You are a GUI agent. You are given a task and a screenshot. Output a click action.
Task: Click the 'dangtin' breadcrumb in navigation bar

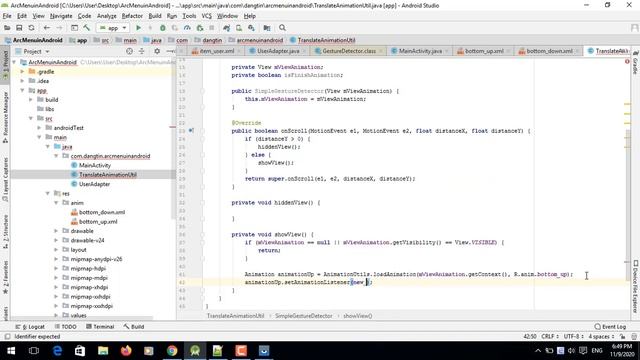pos(212,40)
